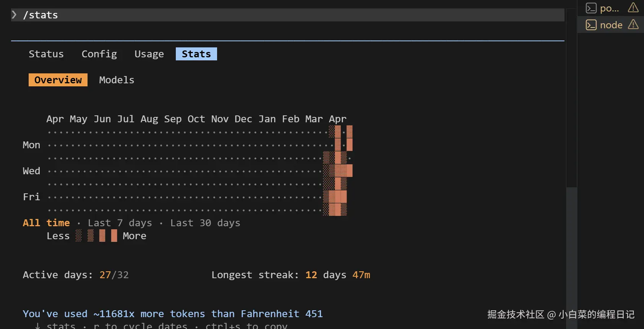Click the "More" legend label
This screenshot has width=644, height=329.
(135, 236)
